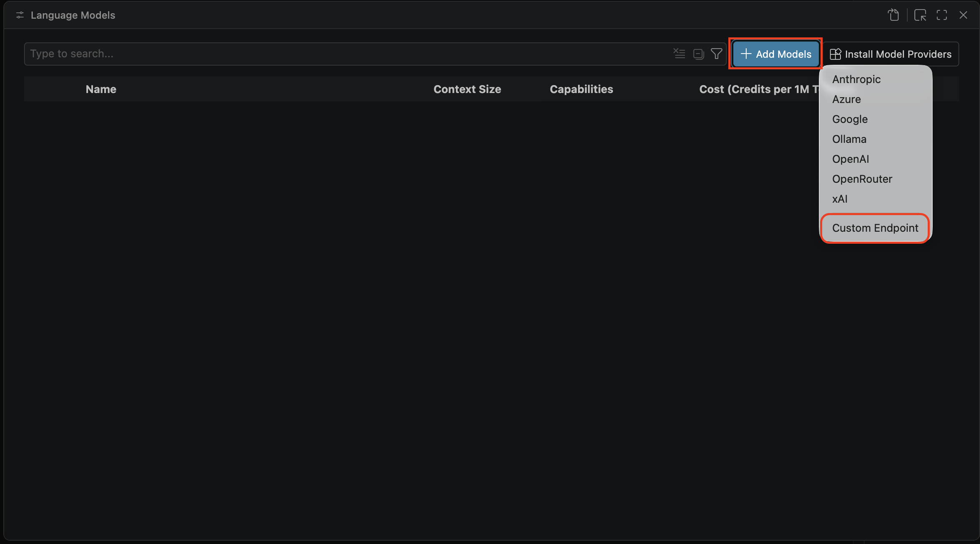
Task: Open the filter funnel icon
Action: [716, 54]
